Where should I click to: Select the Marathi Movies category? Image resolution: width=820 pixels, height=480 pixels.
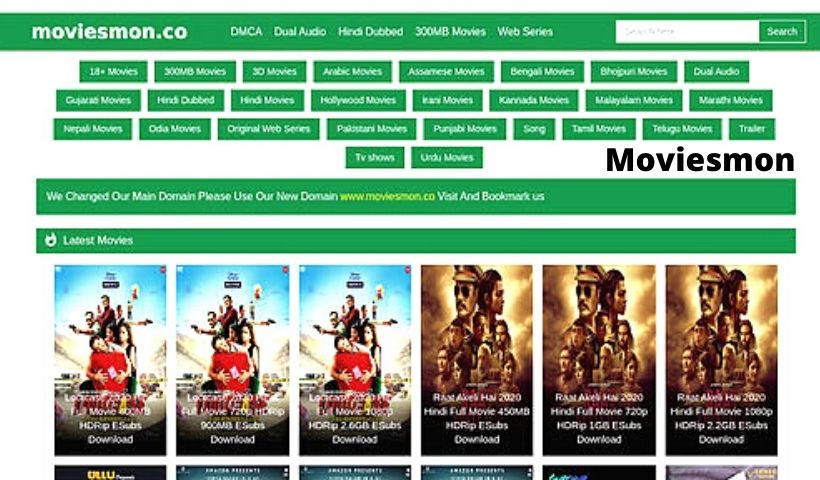[x=731, y=100]
